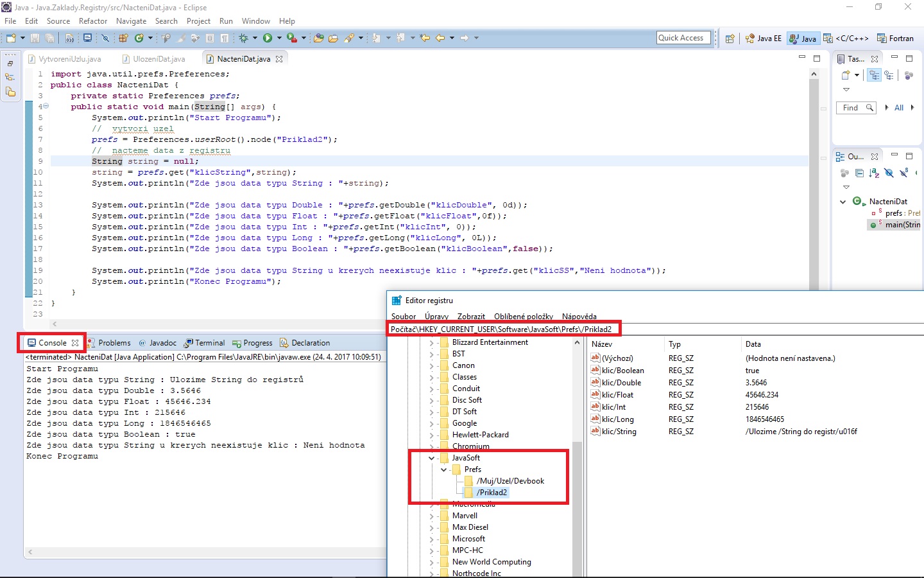
Task: Go to Last Edit Location
Action: [x=425, y=39]
